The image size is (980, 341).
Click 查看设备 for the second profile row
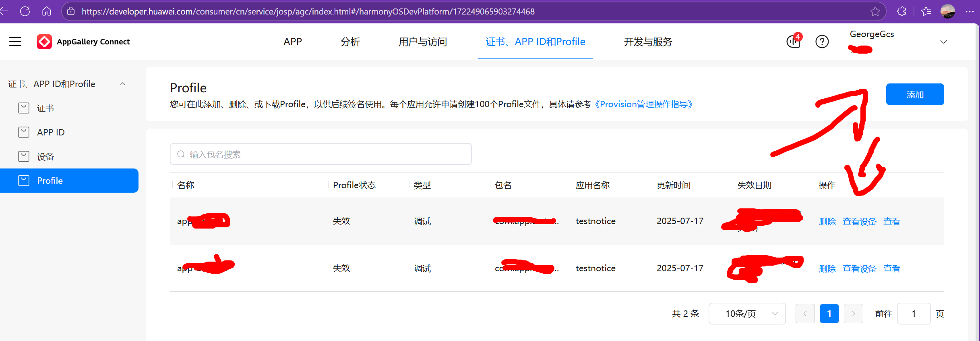(859, 268)
